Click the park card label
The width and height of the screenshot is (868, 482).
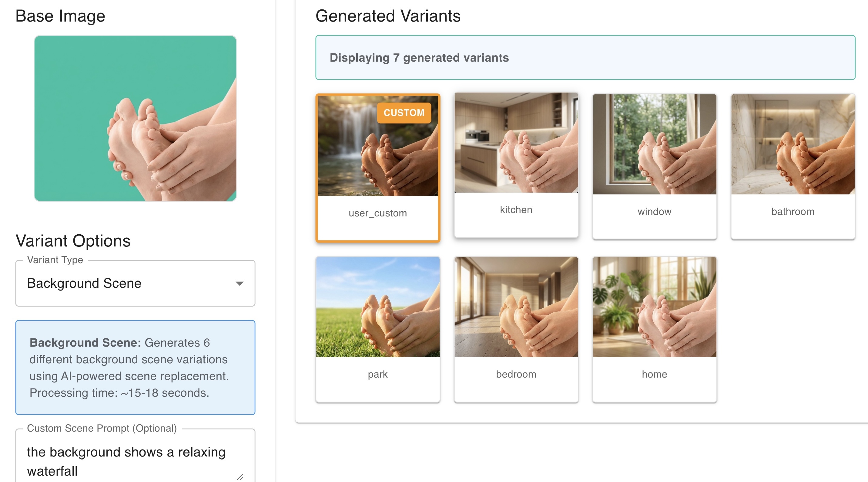coord(378,375)
